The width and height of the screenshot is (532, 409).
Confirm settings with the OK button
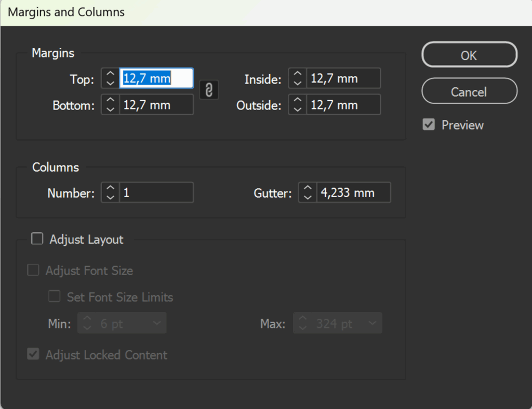[469, 54]
